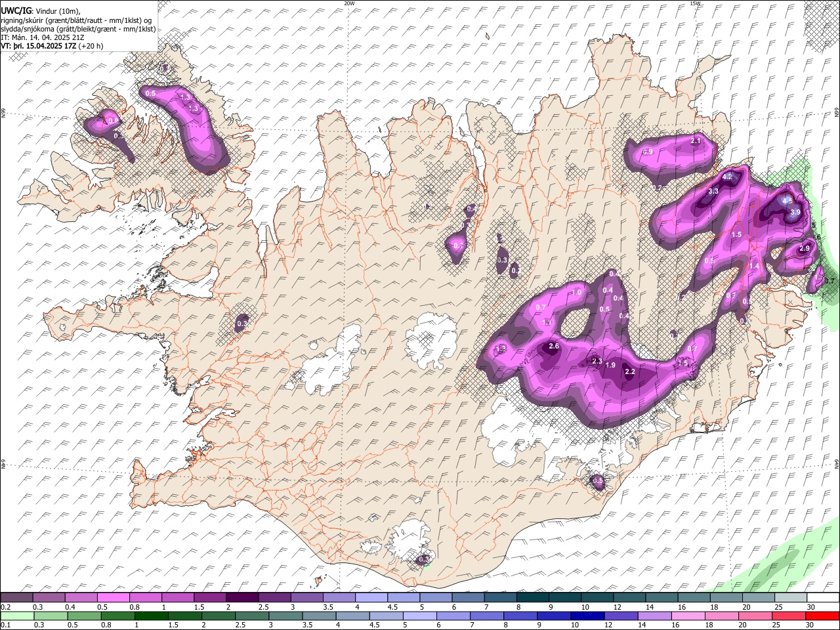
Task: Select the white snow swatch above 30
Action: [x=823, y=598]
